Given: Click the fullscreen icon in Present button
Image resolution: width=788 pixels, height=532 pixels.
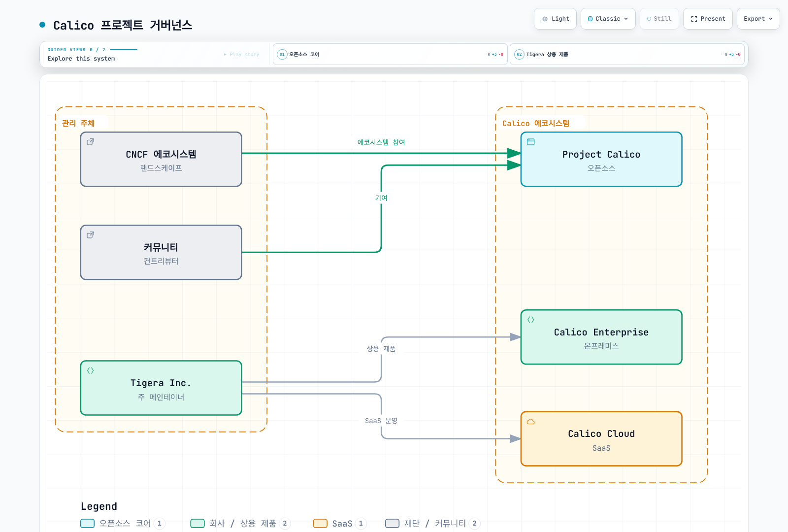Looking at the screenshot, I should (694, 19).
